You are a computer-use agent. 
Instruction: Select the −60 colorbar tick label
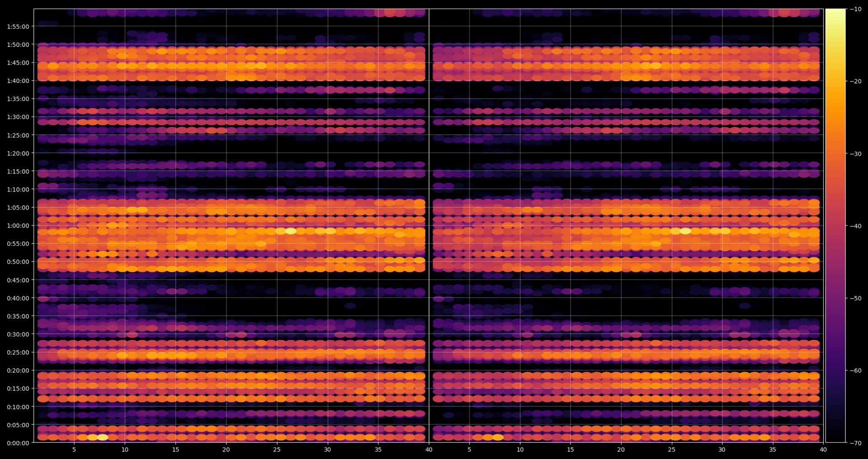[x=856, y=370]
